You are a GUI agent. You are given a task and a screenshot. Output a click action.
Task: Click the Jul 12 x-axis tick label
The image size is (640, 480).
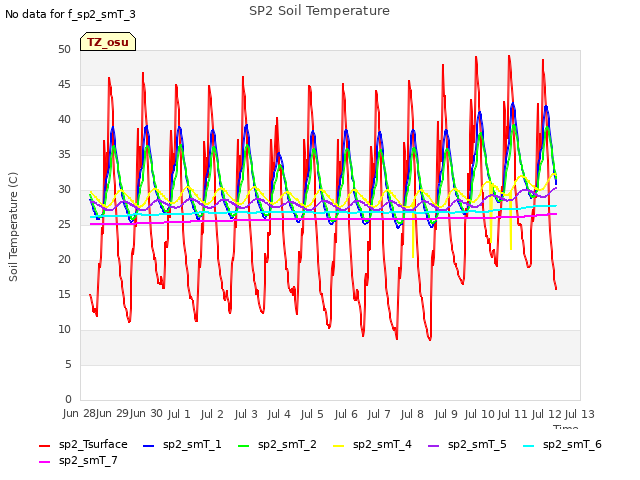point(547,414)
